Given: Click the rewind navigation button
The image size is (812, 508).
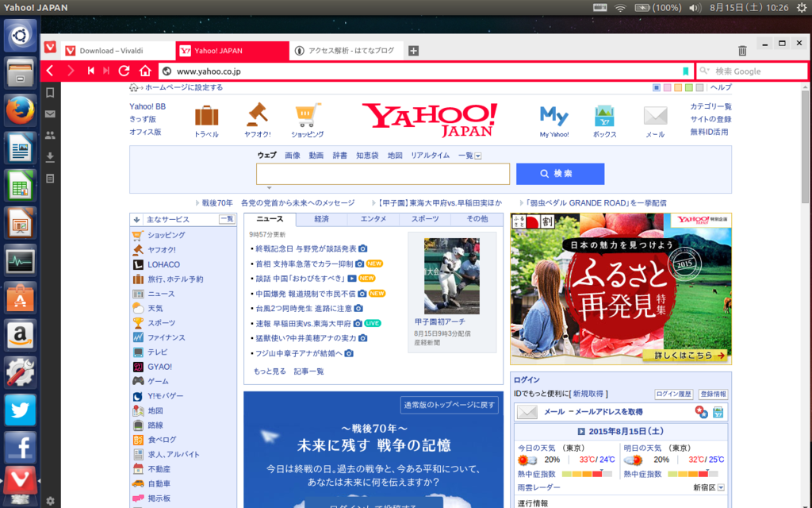Looking at the screenshot, I should (91, 71).
